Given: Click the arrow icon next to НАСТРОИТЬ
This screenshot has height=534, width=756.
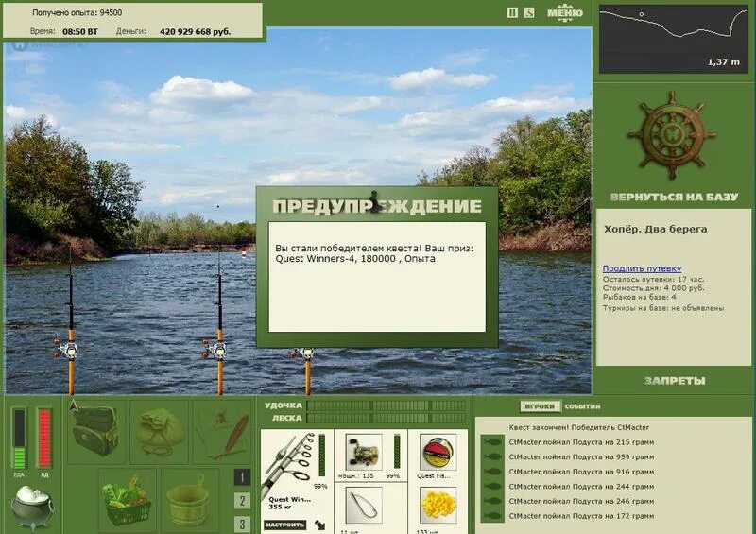Looking at the screenshot, I should click(x=319, y=525).
